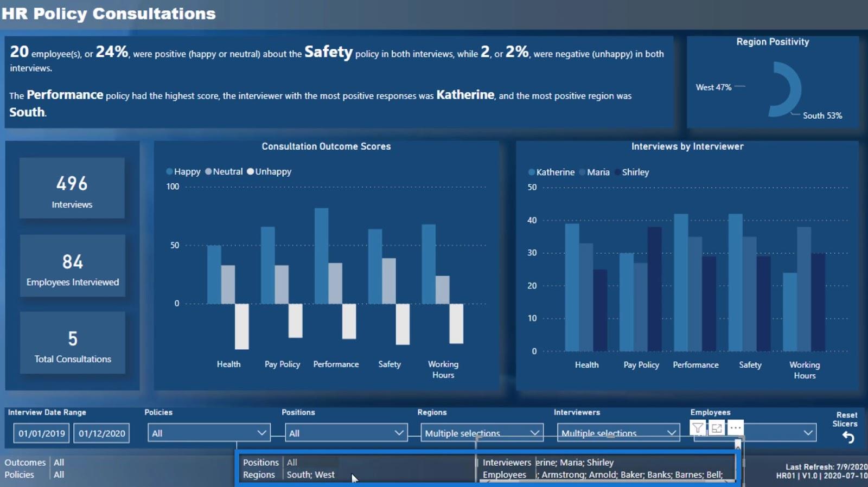This screenshot has width=868, height=487.
Task: Edit the end date 01/12/2020 field
Action: click(101, 433)
